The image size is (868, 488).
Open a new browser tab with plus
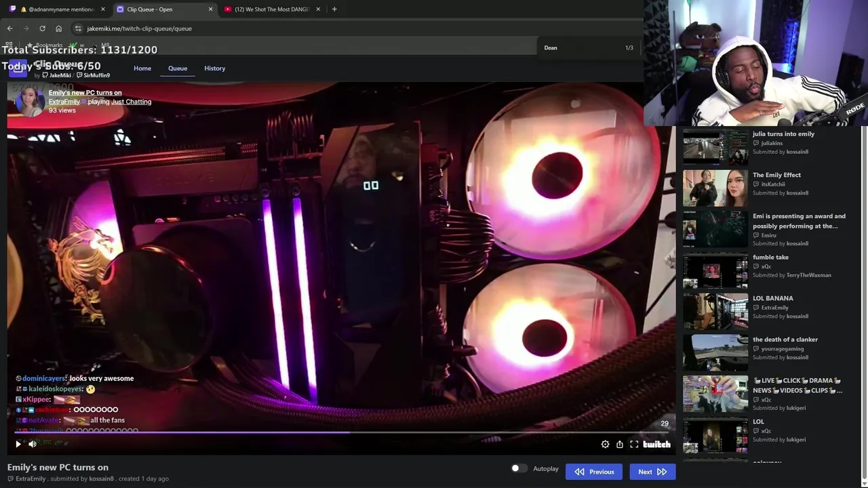(x=334, y=9)
